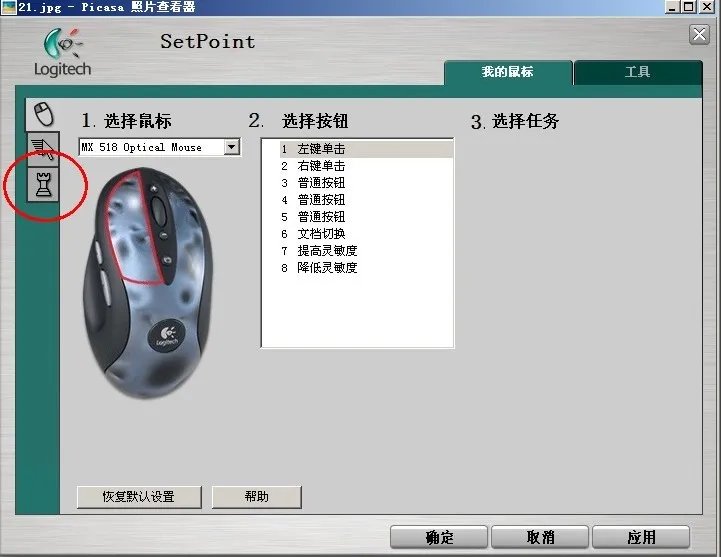The height and width of the screenshot is (557, 721).
Task: Click the MX 518 Optical Mouse selection field
Action: click(x=160, y=147)
